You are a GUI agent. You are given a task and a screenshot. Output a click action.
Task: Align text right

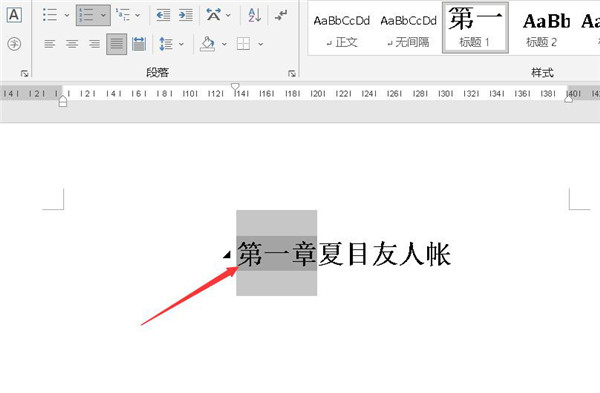(94, 44)
